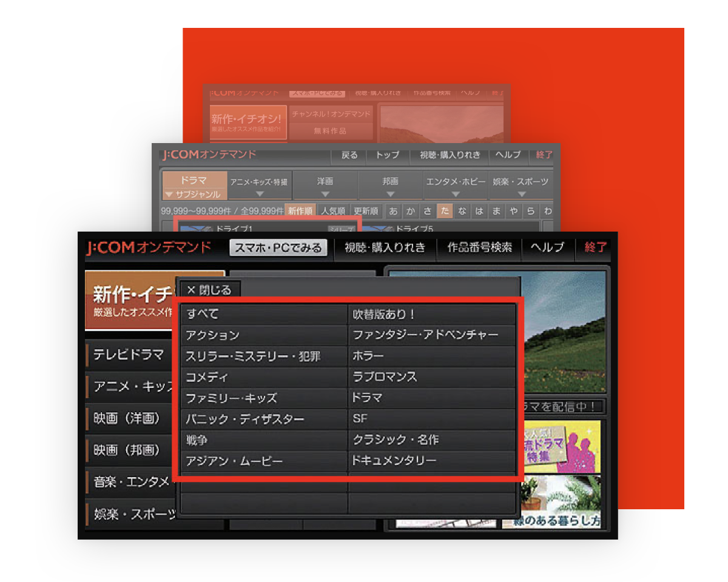Select コメディ from the genre list
This screenshot has width=728, height=582.
(264, 377)
